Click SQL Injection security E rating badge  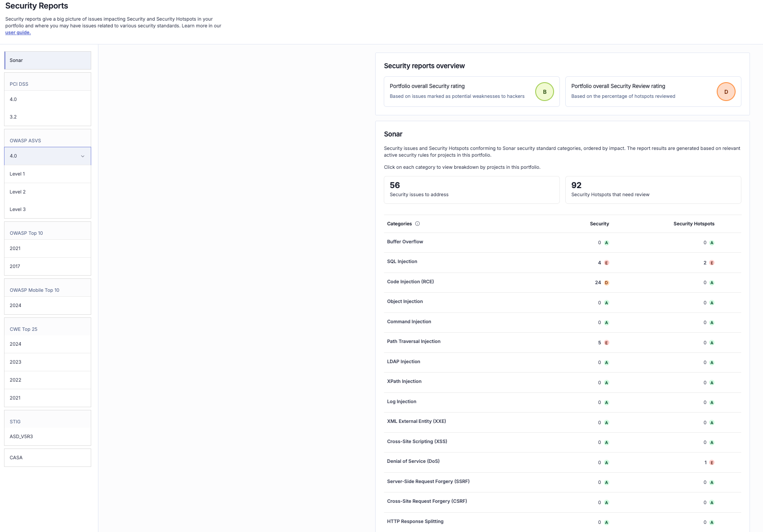tap(606, 263)
